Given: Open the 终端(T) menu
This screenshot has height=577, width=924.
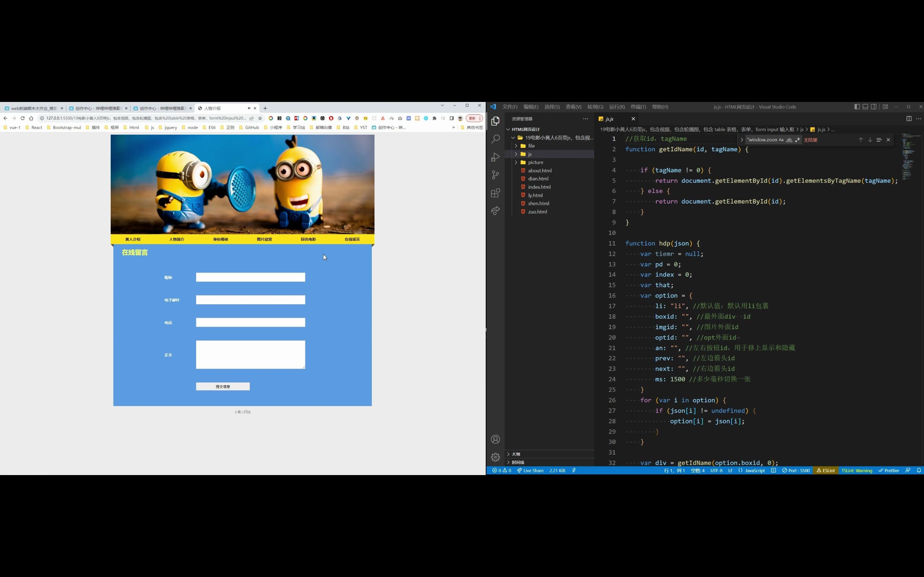Looking at the screenshot, I should coord(638,107).
